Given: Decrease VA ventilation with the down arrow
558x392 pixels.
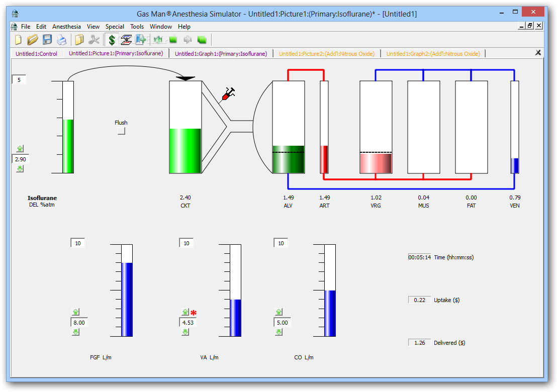Looking at the screenshot, I should tap(185, 332).
